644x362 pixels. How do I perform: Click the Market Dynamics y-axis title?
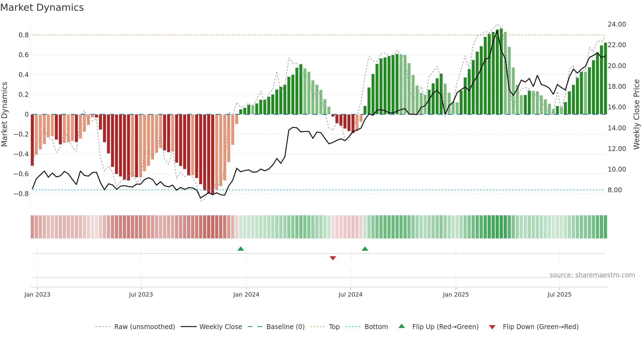click(x=4, y=114)
